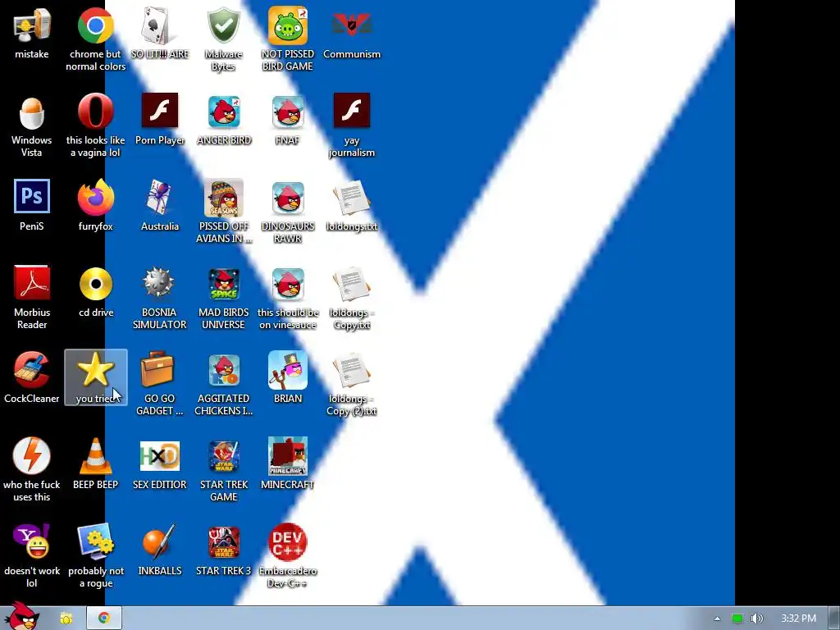Select the "STAR TREK 3" icon
Screen dimensions: 840x630
pos(224,542)
